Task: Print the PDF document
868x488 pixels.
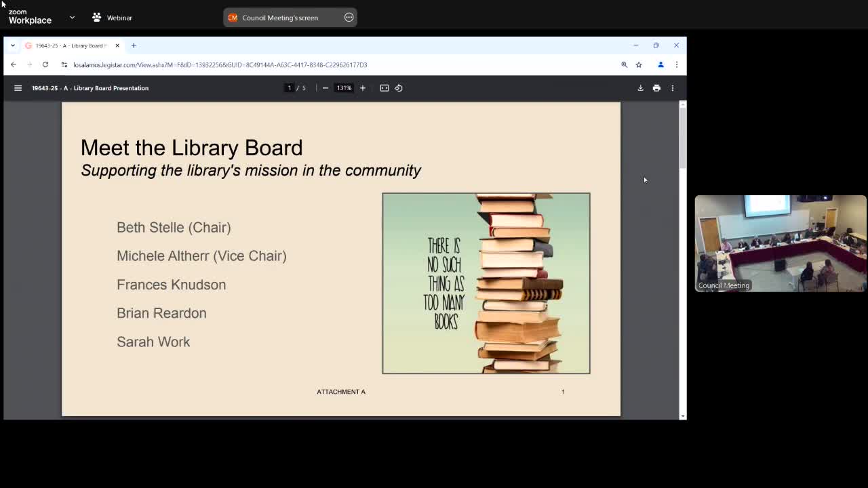Action: [x=656, y=88]
